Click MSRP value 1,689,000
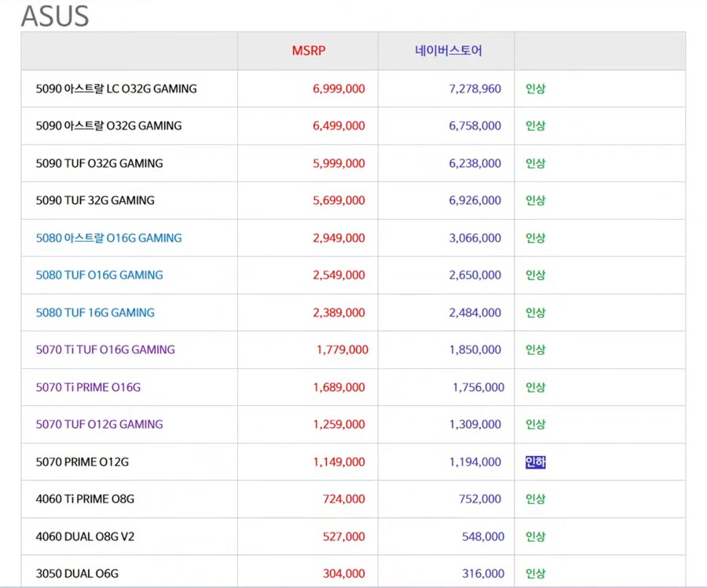The height and width of the screenshot is (588, 707). [x=339, y=387]
